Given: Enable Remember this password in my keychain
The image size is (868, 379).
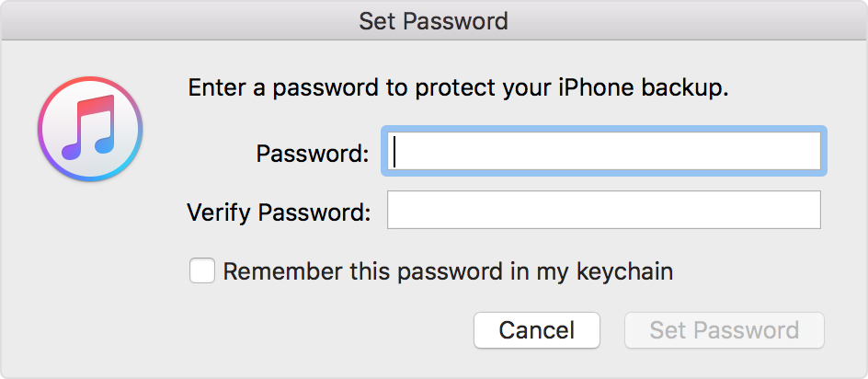Looking at the screenshot, I should point(202,271).
